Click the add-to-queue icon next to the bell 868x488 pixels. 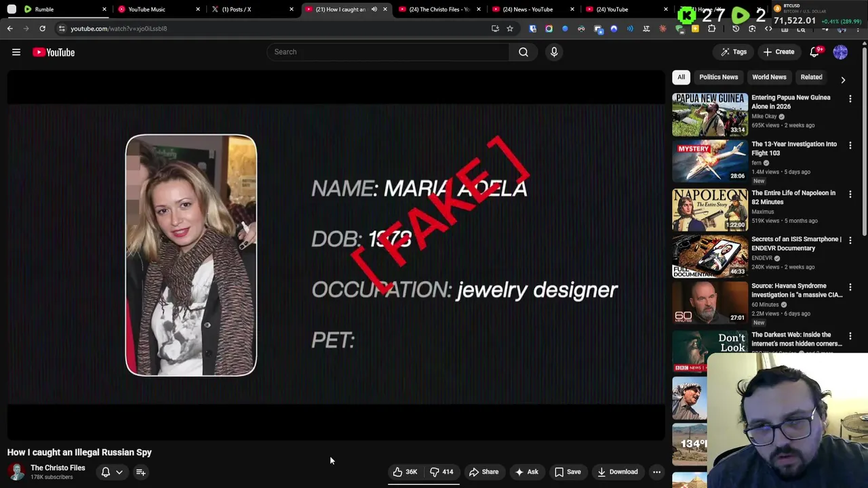pyautogui.click(x=141, y=472)
